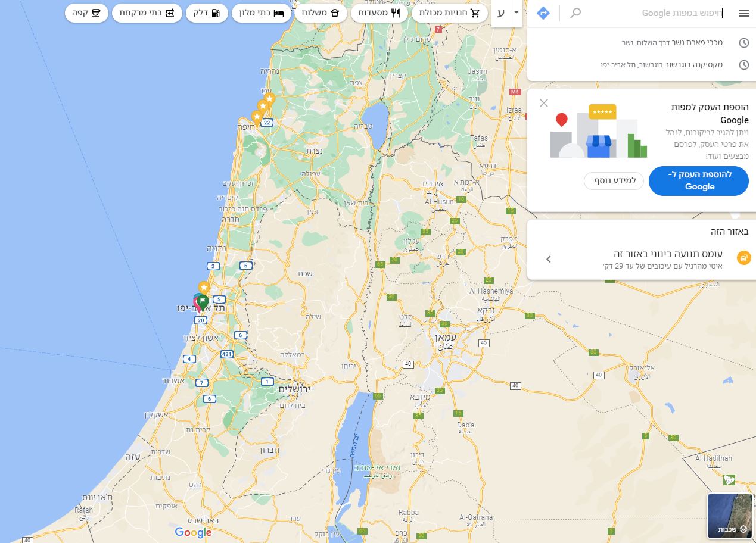Open recent search מכבי פארם נשר
The height and width of the screenshot is (543, 756).
click(642, 43)
